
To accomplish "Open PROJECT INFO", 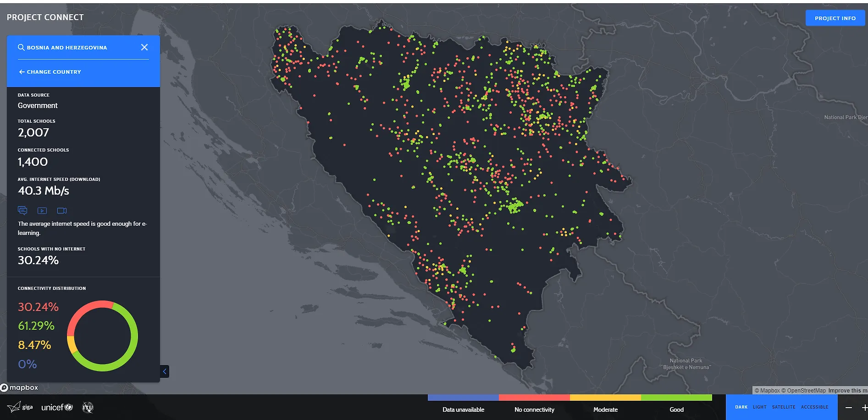I will click(835, 18).
